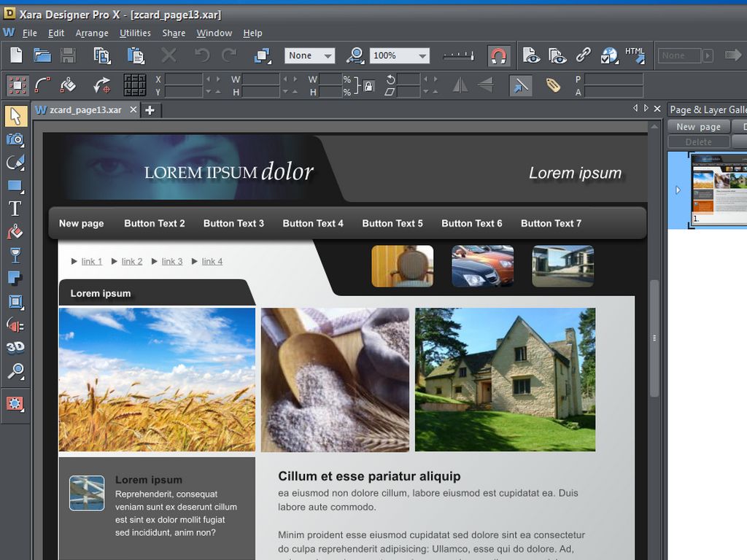Viewport: 747px width, 560px height.
Task: Choose the Rectangle tool
Action: [15, 186]
